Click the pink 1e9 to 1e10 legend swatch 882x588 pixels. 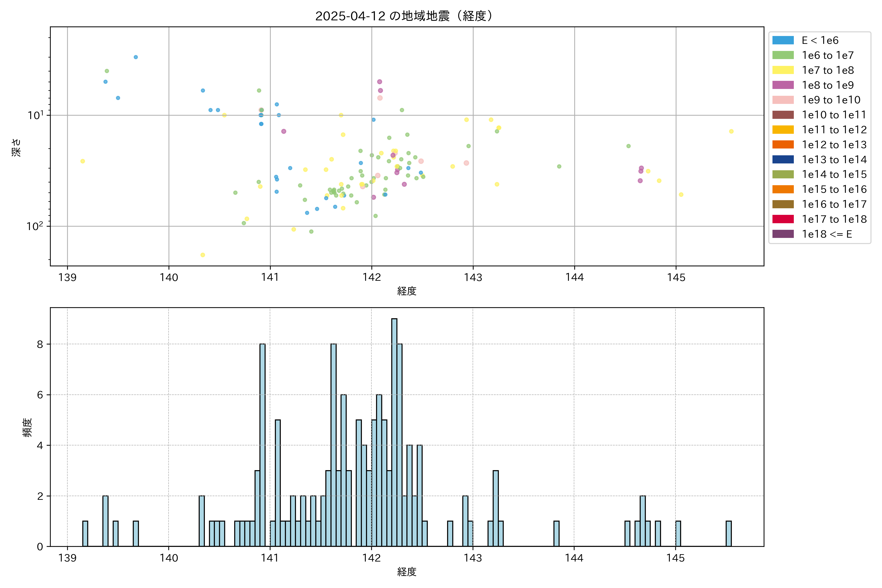783,100
